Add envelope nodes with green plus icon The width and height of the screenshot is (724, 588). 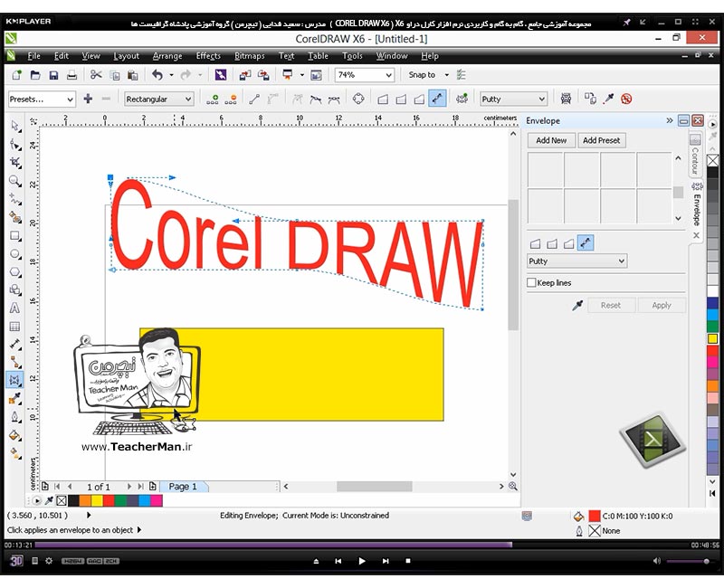pos(212,99)
